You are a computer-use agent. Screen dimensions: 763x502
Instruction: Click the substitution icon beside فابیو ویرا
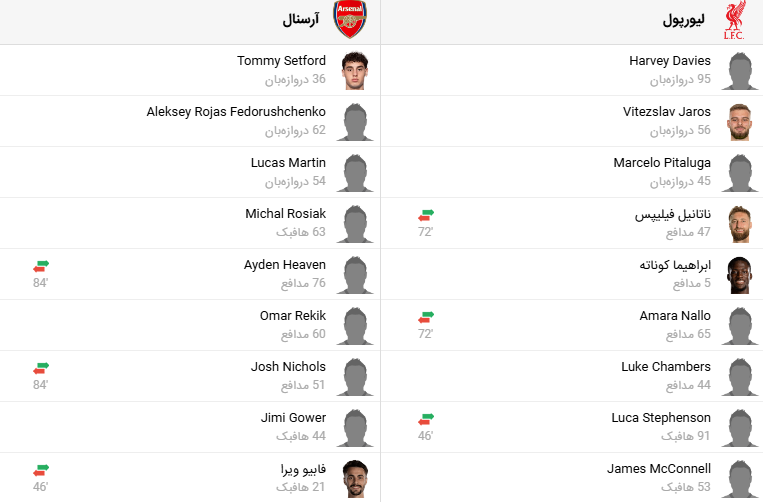[x=41, y=469]
